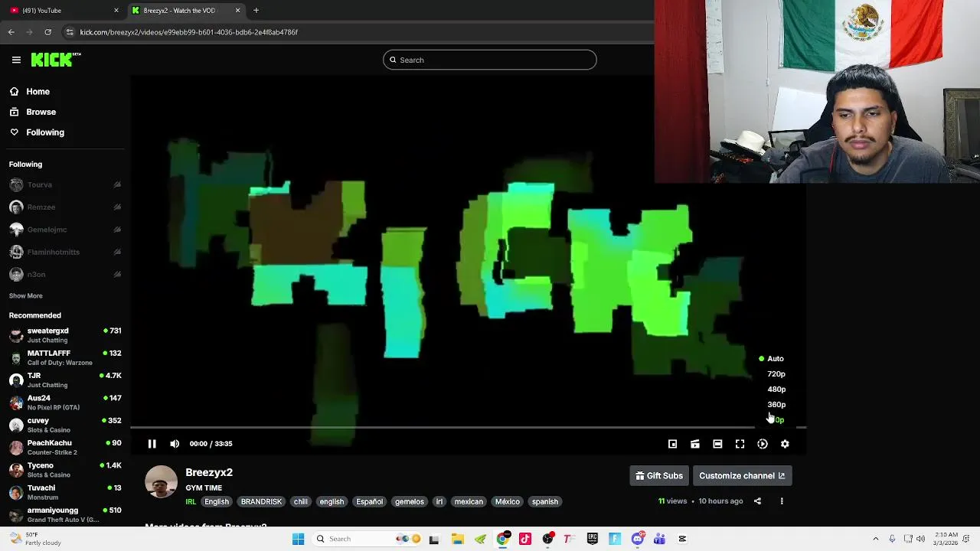The width and height of the screenshot is (980, 551).
Task: Open cuvey recommended channel
Action: (x=65, y=425)
